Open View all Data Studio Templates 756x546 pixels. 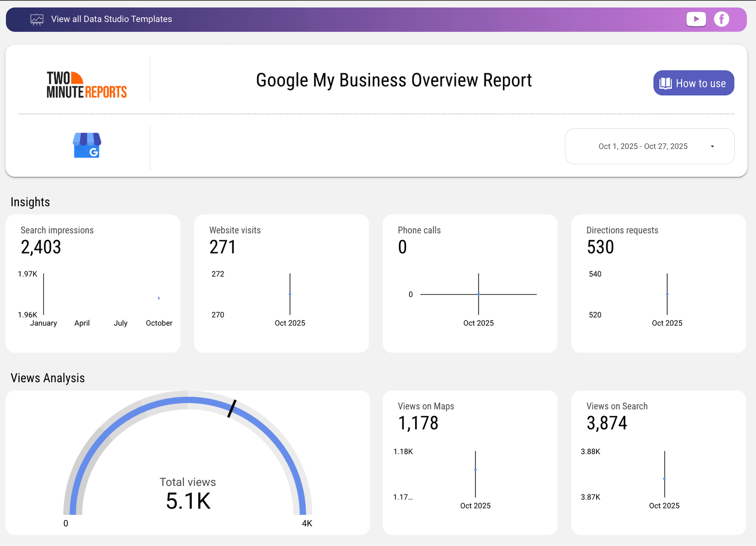point(111,19)
